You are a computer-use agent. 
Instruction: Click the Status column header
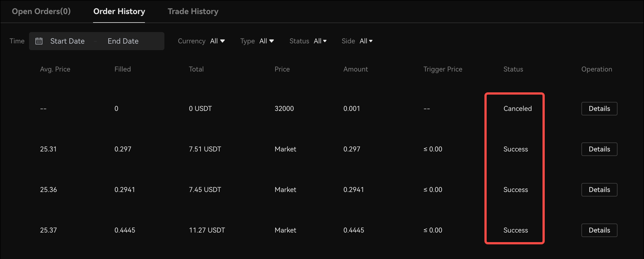(x=513, y=69)
